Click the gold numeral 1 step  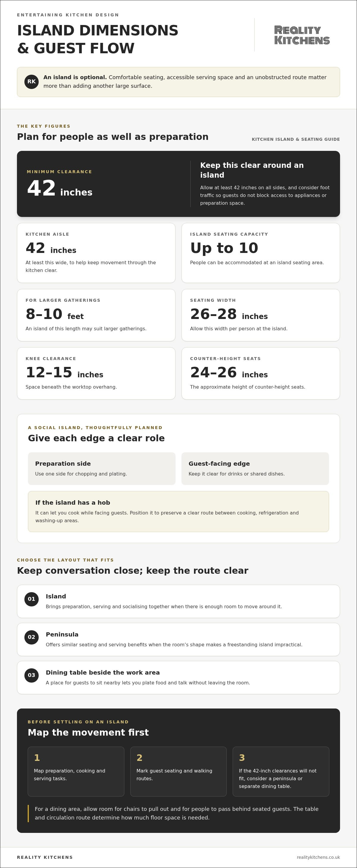pyautogui.click(x=37, y=758)
